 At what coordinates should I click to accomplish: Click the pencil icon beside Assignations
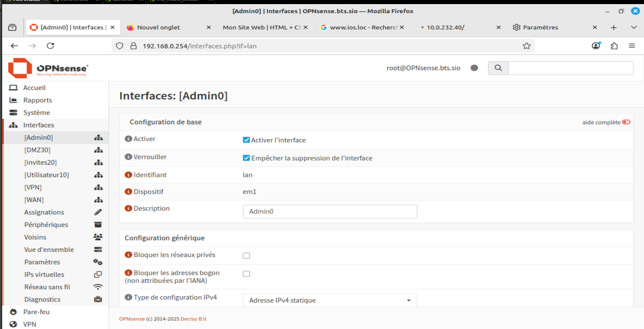(98, 212)
